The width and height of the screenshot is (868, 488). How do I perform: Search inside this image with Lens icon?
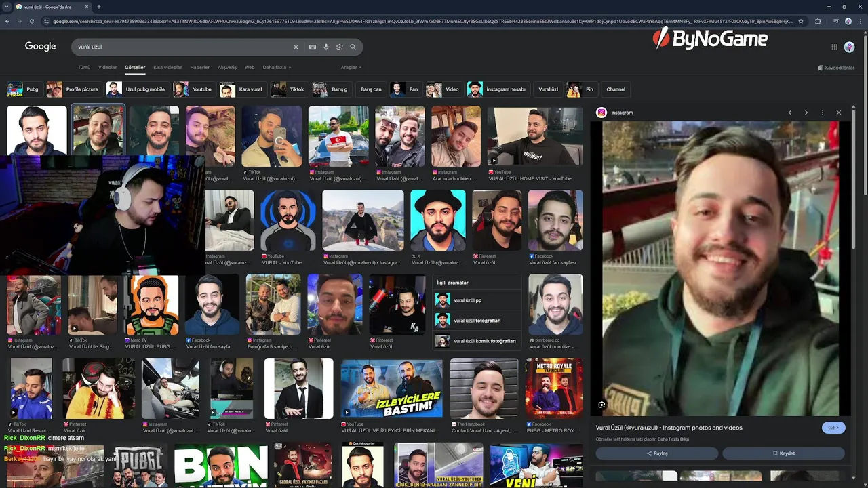601,405
